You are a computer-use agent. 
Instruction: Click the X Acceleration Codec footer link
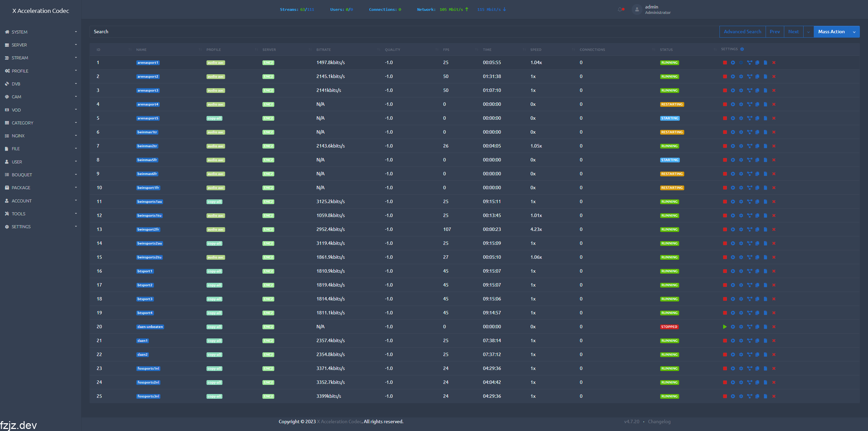(x=339, y=422)
